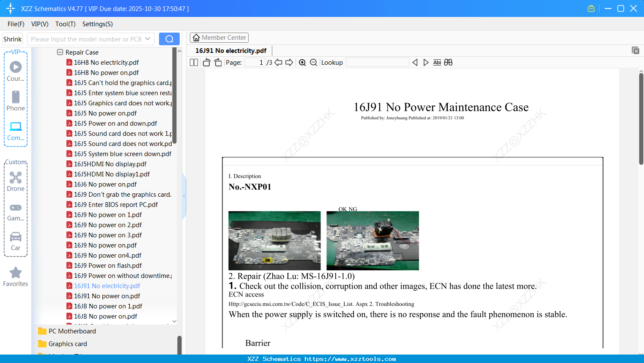The height and width of the screenshot is (363, 644).
Task: Click the file tree scroll-up arrow
Action: 179,51
